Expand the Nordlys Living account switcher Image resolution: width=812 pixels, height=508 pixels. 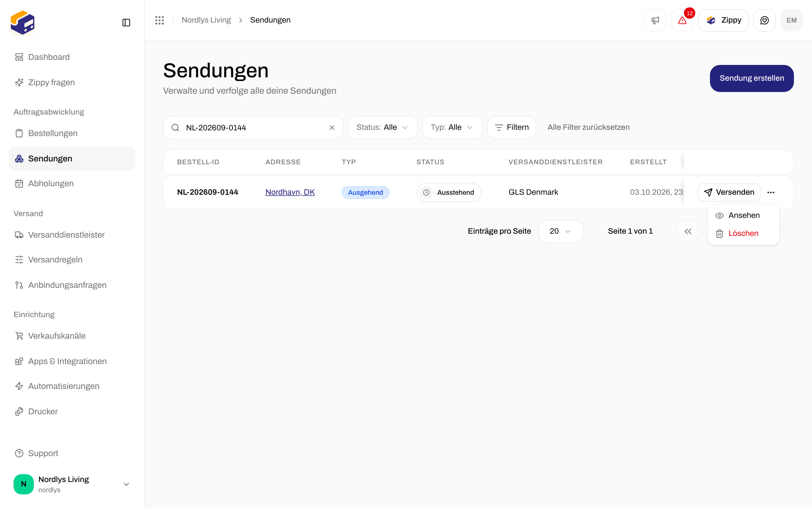coord(72,484)
